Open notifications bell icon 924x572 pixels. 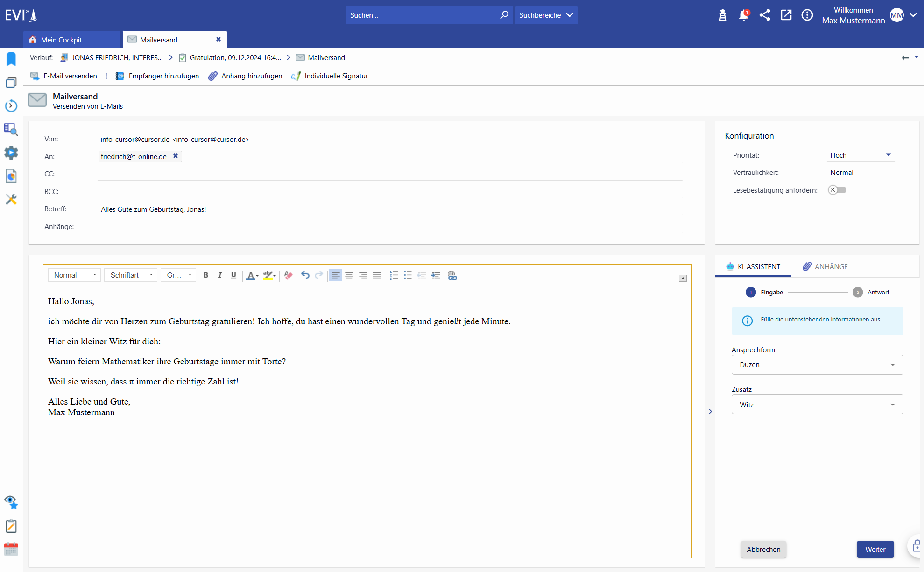[x=744, y=15]
